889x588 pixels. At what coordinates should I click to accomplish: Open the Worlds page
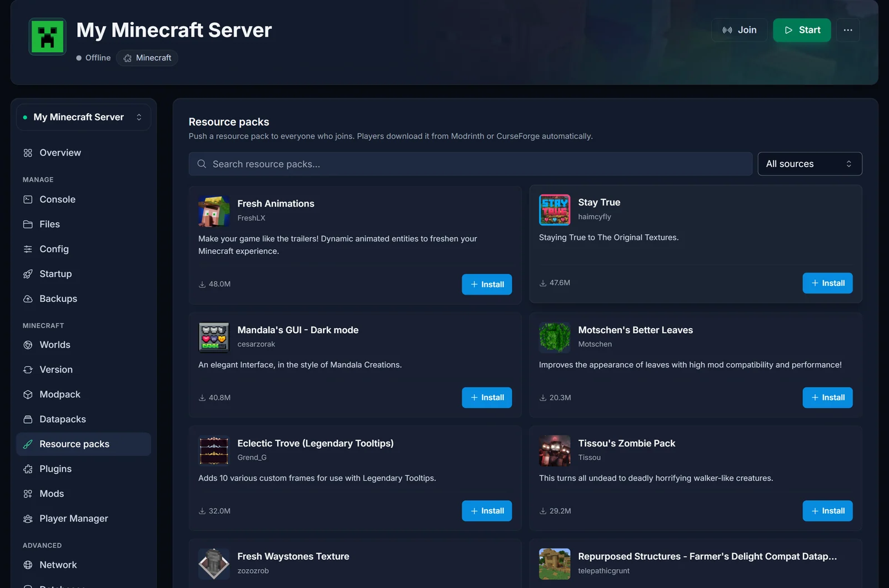pos(83,345)
